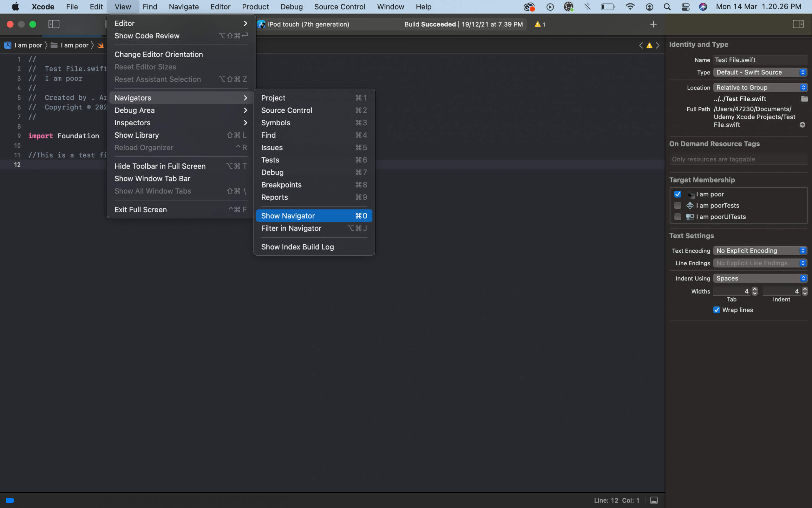The height and width of the screenshot is (508, 812).
Task: Open Siri from menu bar
Action: coord(703,7)
